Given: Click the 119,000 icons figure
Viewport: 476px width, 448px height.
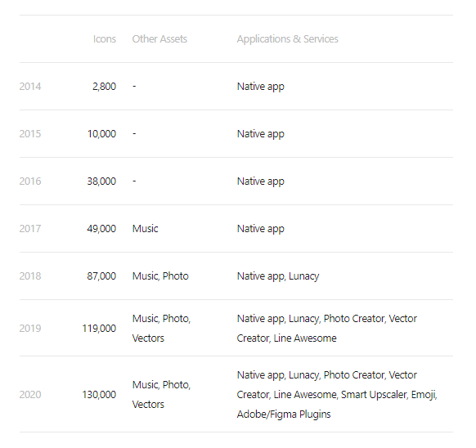Looking at the screenshot, I should [99, 329].
